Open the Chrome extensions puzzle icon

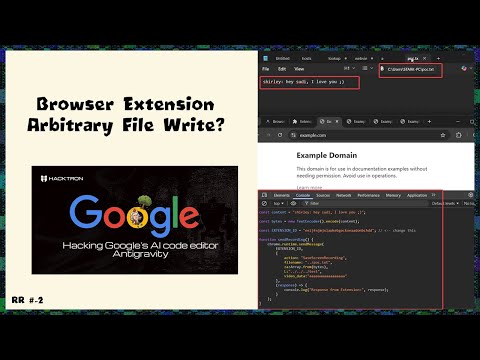point(459,135)
